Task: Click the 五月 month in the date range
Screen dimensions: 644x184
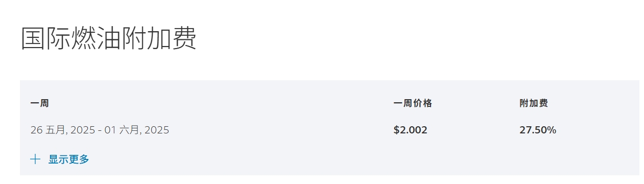Action: coord(56,130)
